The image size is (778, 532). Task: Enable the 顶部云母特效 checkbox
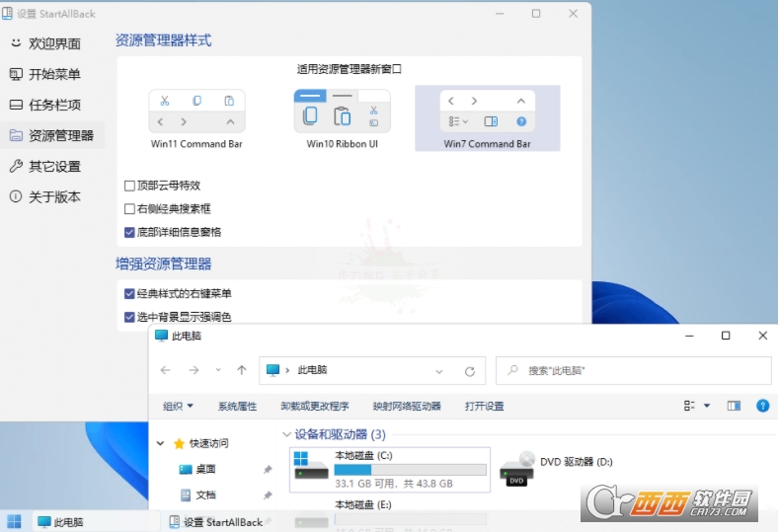click(x=130, y=186)
